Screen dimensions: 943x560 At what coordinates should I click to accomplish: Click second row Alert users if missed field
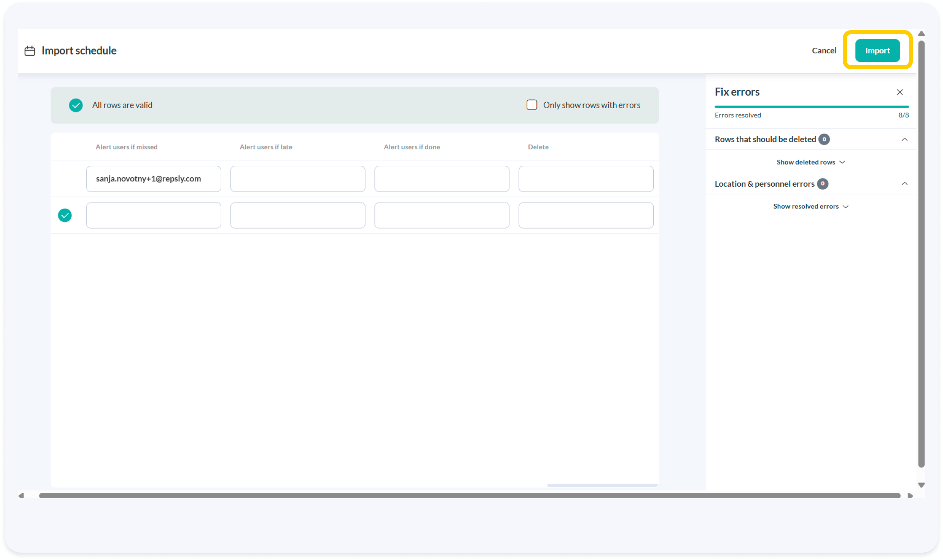[154, 216]
